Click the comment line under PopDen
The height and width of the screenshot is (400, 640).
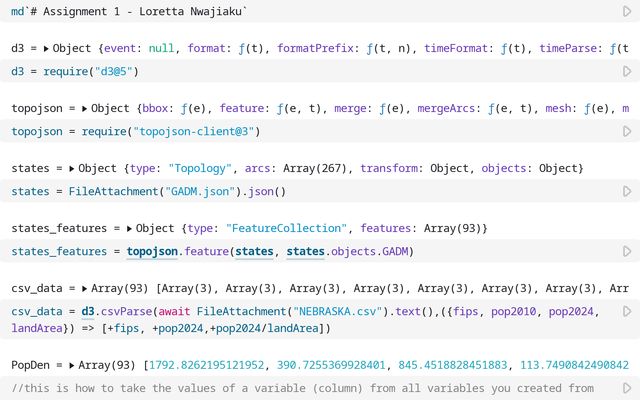pos(300,388)
